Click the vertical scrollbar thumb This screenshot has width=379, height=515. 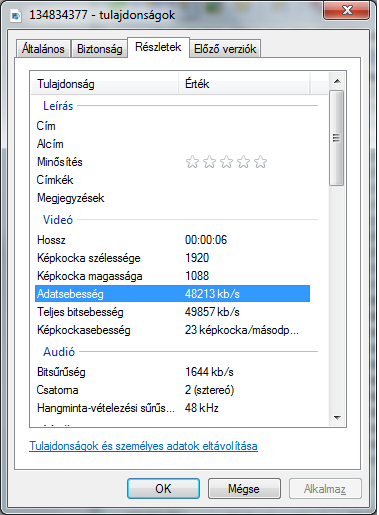[x=337, y=138]
